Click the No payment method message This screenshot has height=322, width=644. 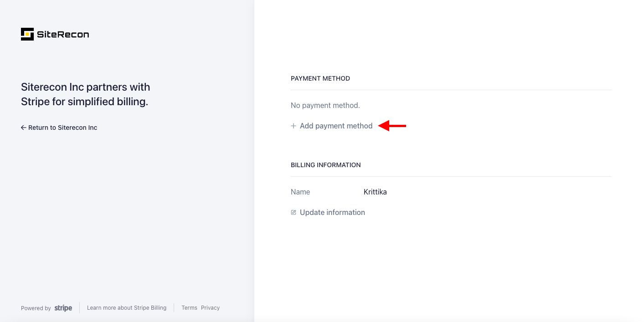click(x=325, y=105)
